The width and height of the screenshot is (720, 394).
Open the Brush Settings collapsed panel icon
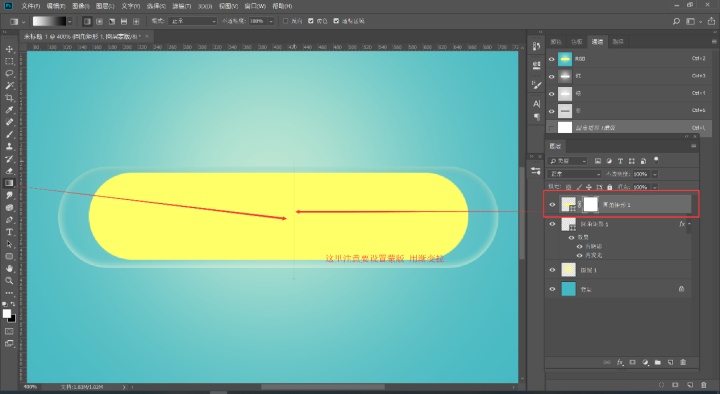pos(536,84)
